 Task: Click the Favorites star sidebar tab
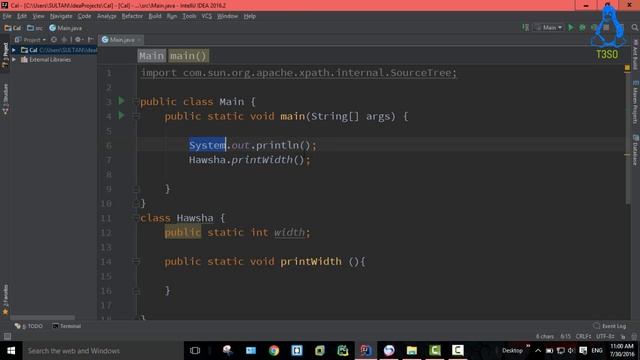pos(5,300)
